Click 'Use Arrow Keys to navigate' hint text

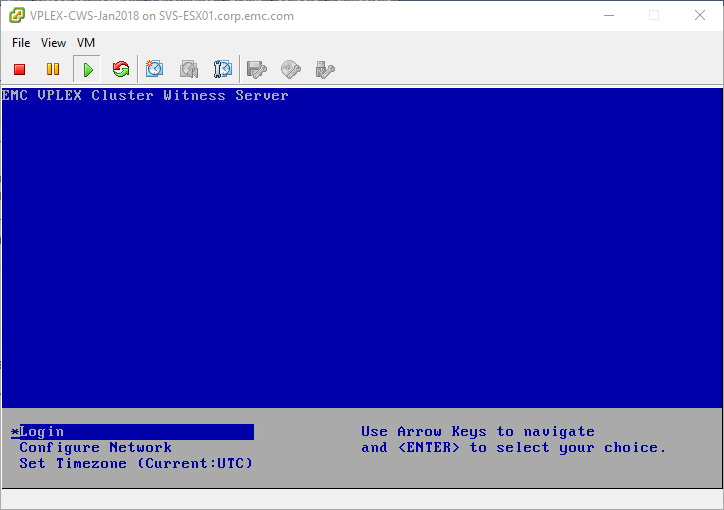[478, 432]
